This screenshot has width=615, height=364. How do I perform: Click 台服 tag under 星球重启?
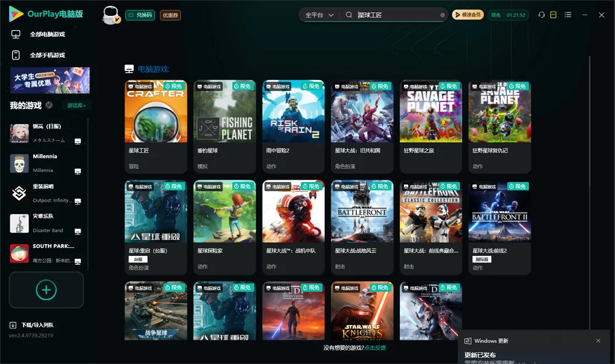pos(138,259)
